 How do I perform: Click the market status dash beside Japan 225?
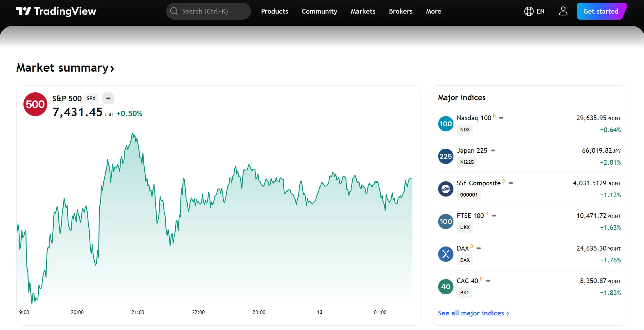(x=493, y=150)
